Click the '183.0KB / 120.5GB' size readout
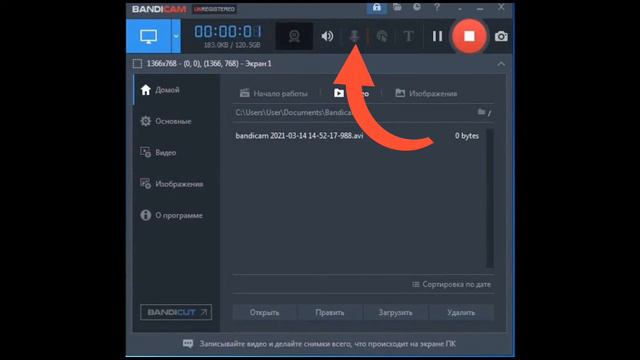640x360 pixels. tap(232, 45)
